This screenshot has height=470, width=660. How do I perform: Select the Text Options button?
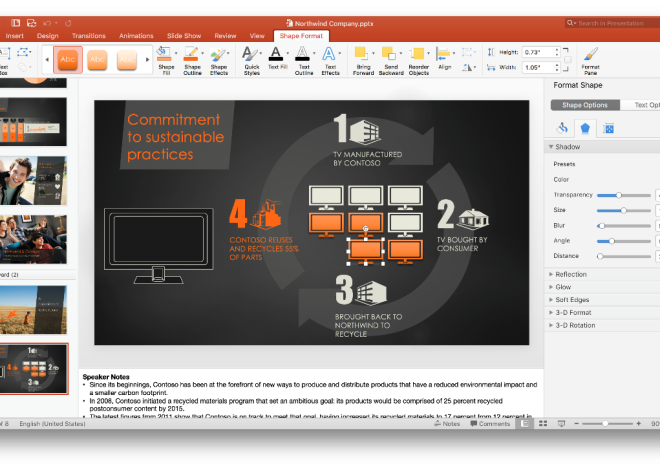click(x=640, y=105)
